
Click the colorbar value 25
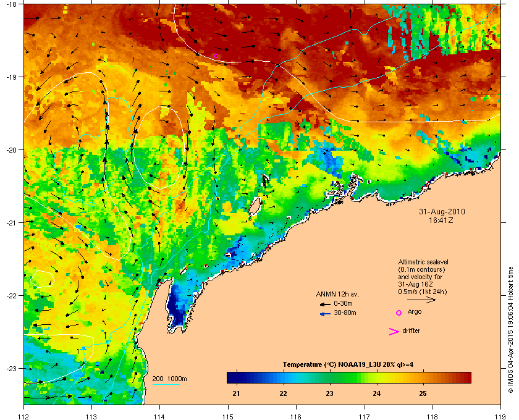tap(423, 393)
